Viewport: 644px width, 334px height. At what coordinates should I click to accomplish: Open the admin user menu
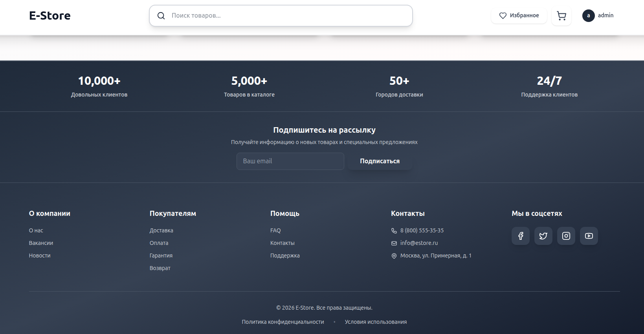pyautogui.click(x=598, y=16)
